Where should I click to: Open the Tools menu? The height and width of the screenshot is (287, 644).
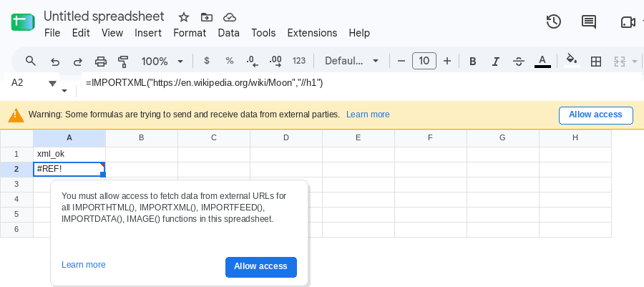(x=263, y=33)
